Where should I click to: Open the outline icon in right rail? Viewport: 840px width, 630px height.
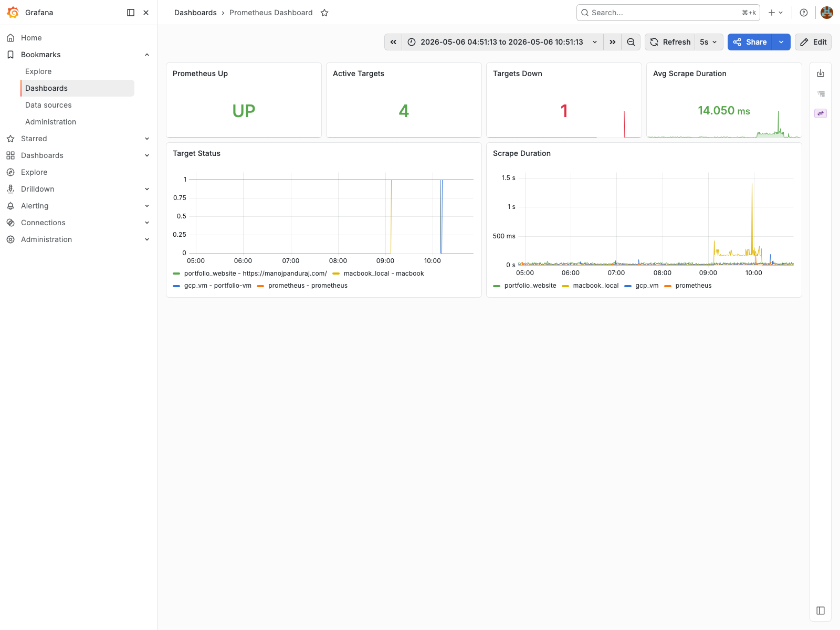point(821,94)
